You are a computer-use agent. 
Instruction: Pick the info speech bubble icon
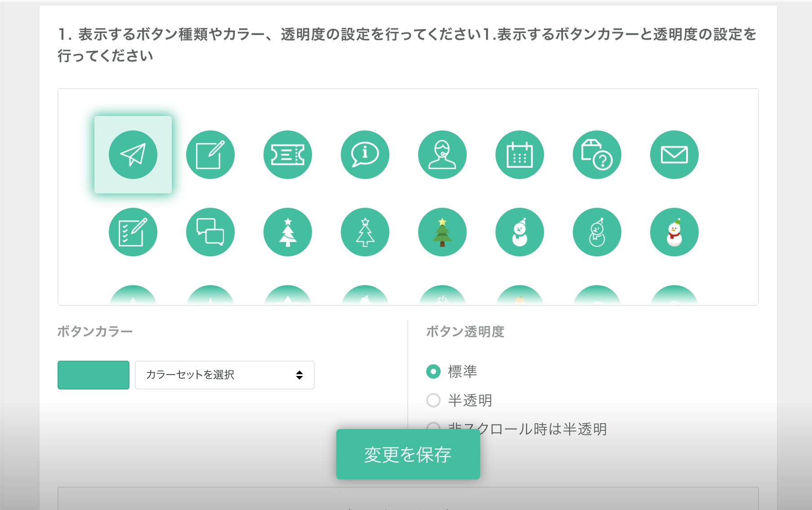[x=365, y=155]
